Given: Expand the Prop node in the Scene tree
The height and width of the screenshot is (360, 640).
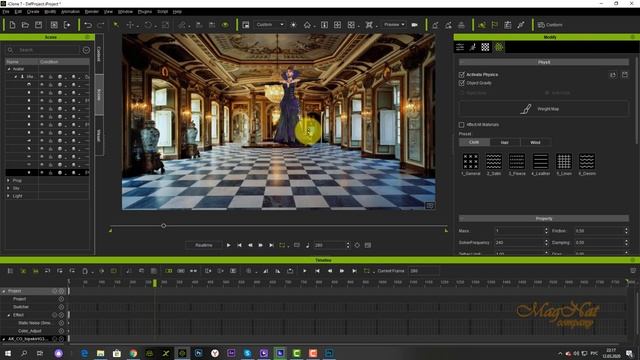Looking at the screenshot, I should (8, 180).
